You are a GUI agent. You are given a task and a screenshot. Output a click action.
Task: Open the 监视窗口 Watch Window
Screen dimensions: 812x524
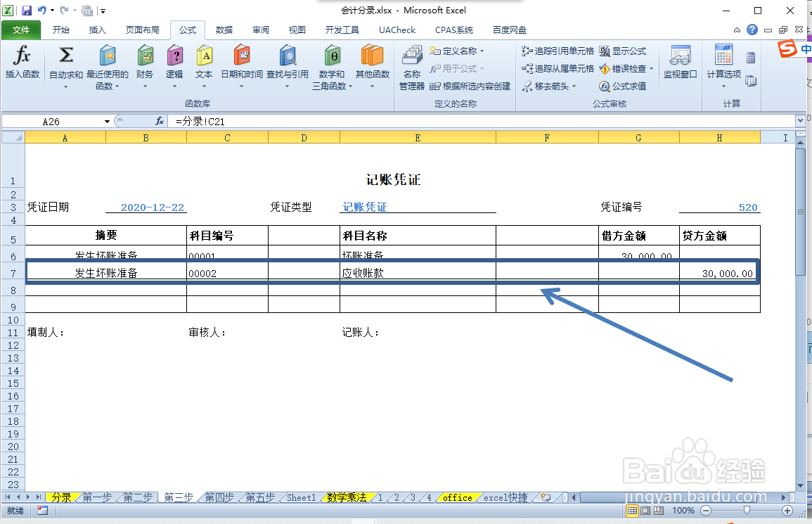(x=679, y=67)
